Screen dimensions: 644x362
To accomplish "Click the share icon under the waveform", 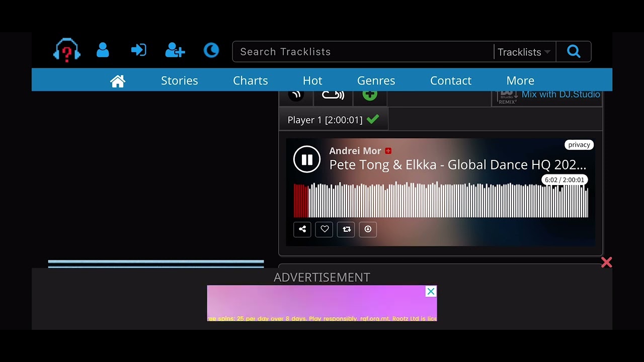I will [302, 229].
